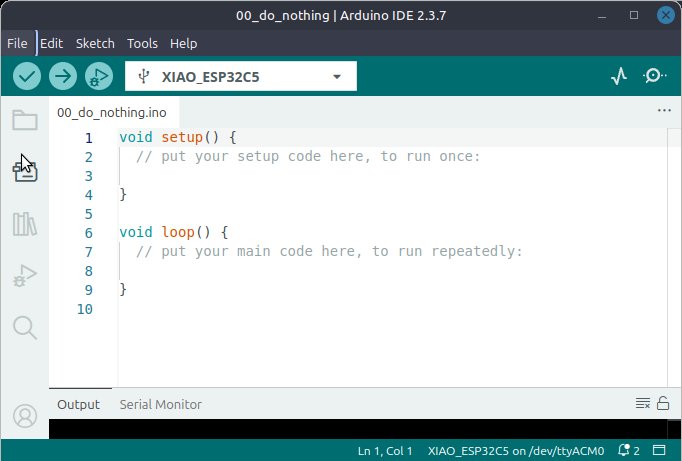Maximize the Arduino IDE window
682x461 pixels.
point(634,16)
